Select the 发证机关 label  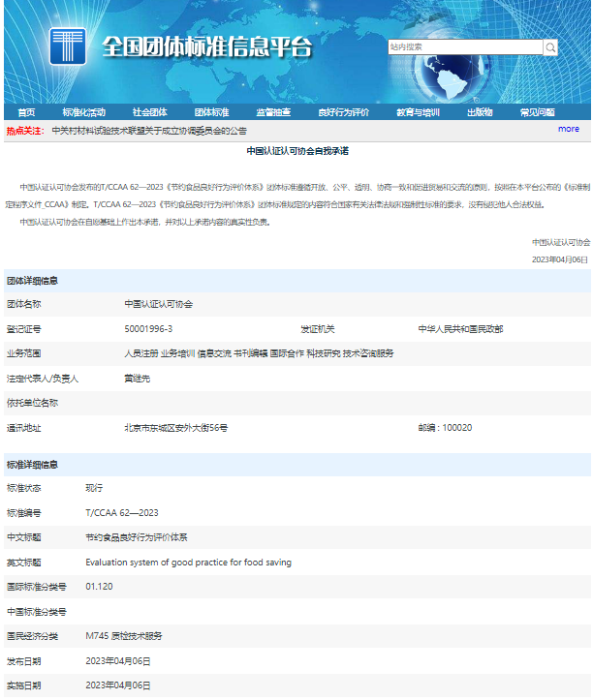pos(318,329)
